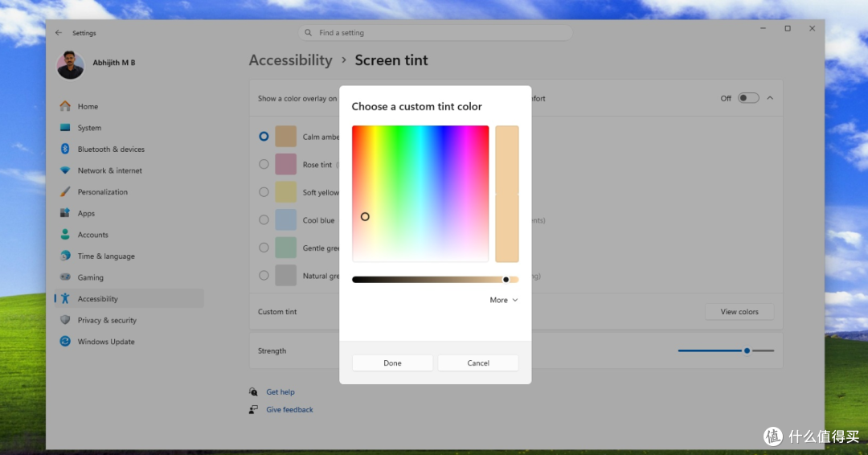
Task: Open Gaming settings page
Action: pyautogui.click(x=129, y=277)
